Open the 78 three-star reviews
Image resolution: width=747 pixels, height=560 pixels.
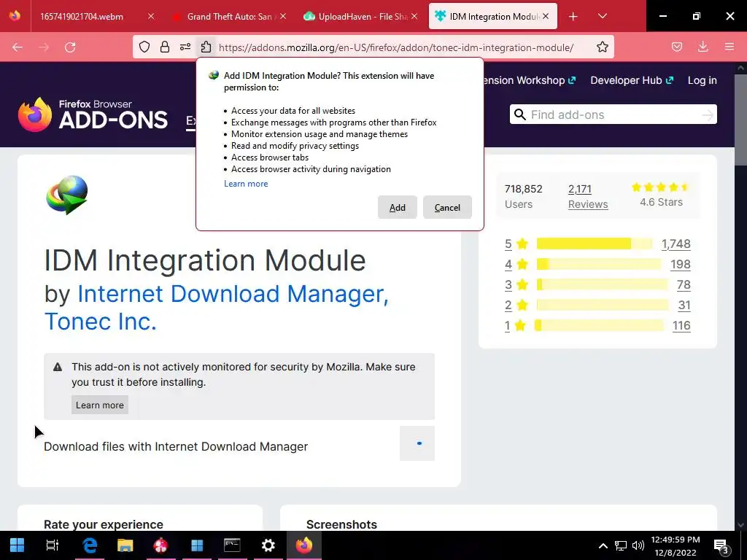click(x=684, y=285)
